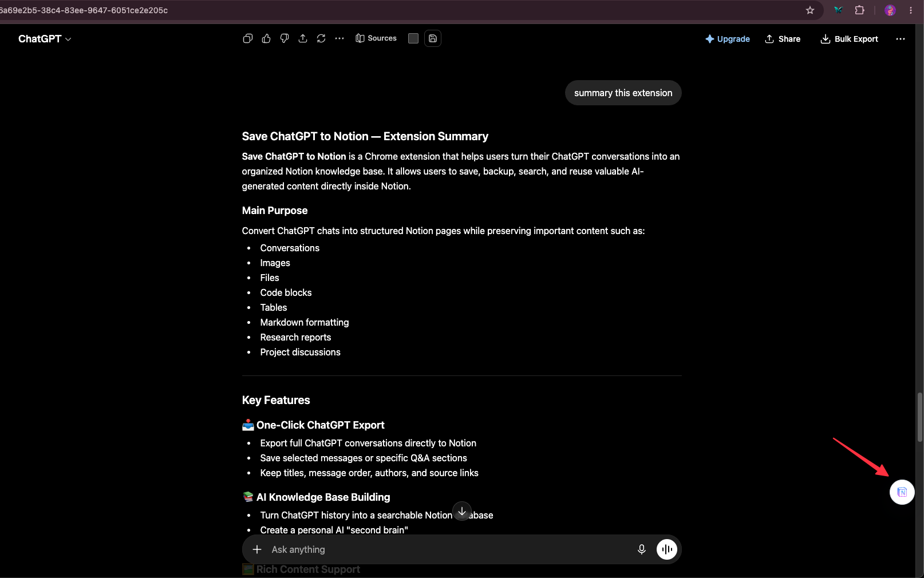
Task: Bookmark this page with the star icon
Action: [x=810, y=10]
